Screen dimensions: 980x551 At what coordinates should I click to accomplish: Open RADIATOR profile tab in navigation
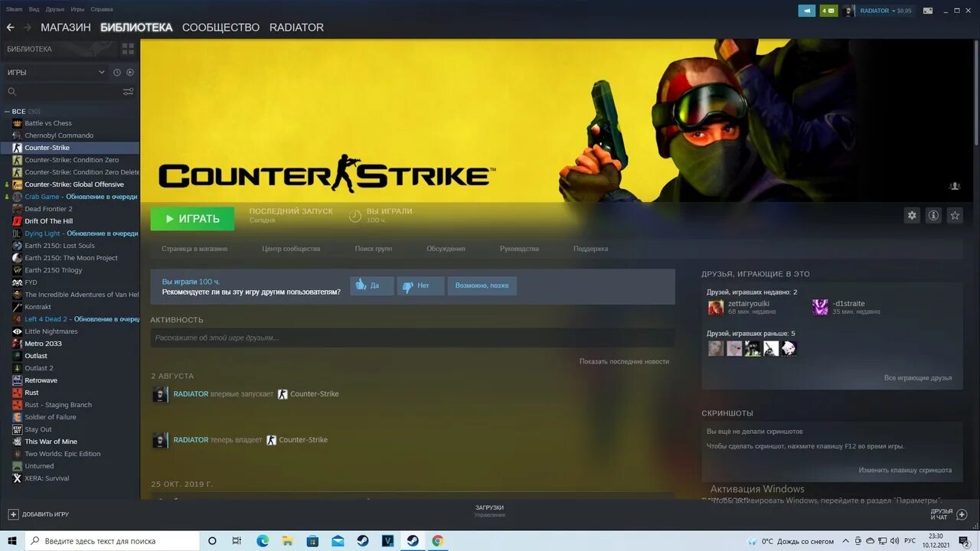[296, 27]
